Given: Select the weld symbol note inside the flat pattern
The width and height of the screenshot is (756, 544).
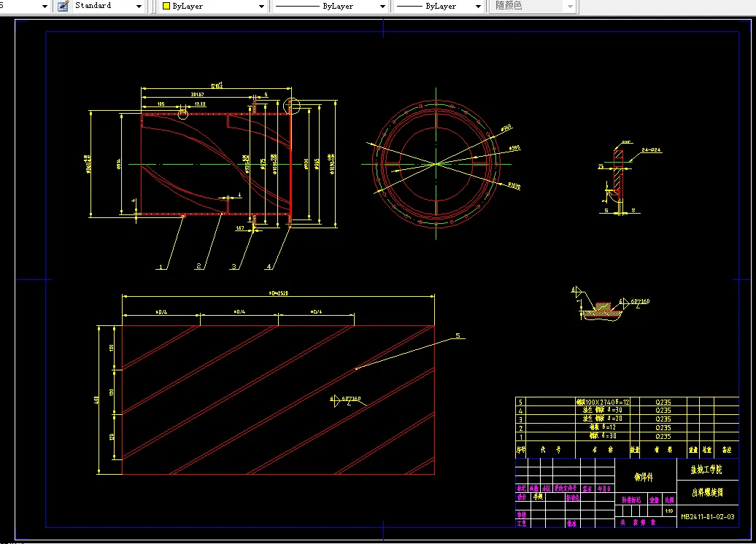Looking at the screenshot, I should (x=347, y=400).
